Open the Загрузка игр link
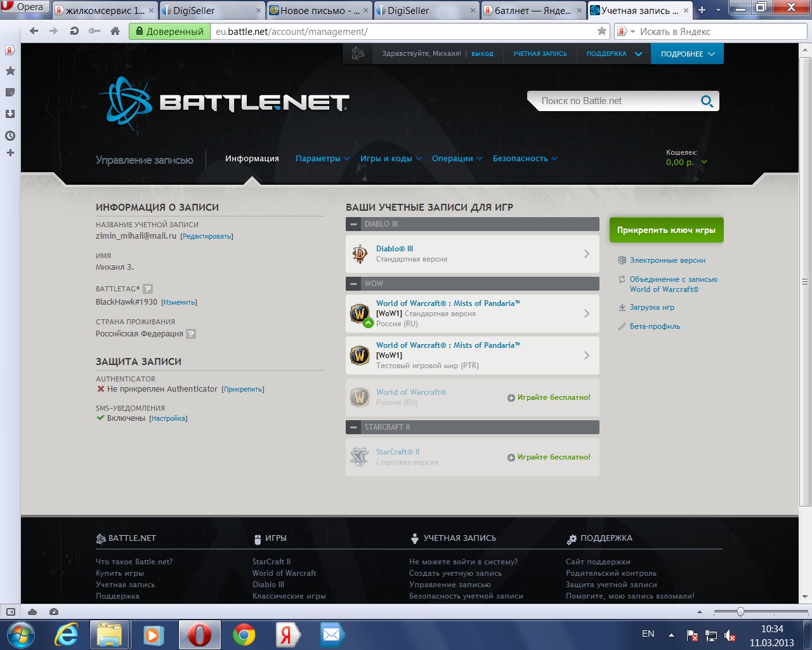812x650 pixels. [652, 307]
